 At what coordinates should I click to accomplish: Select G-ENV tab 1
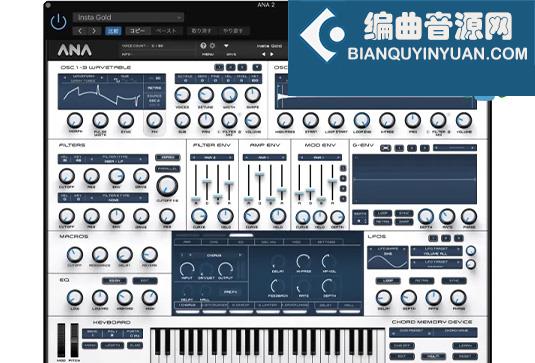point(399,148)
